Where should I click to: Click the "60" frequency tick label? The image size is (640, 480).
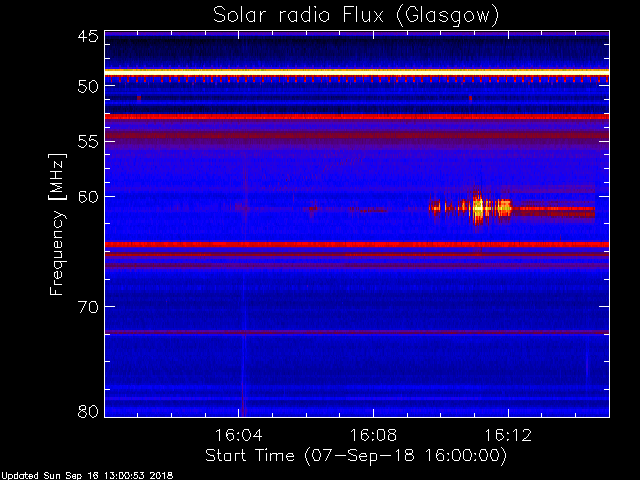88,197
